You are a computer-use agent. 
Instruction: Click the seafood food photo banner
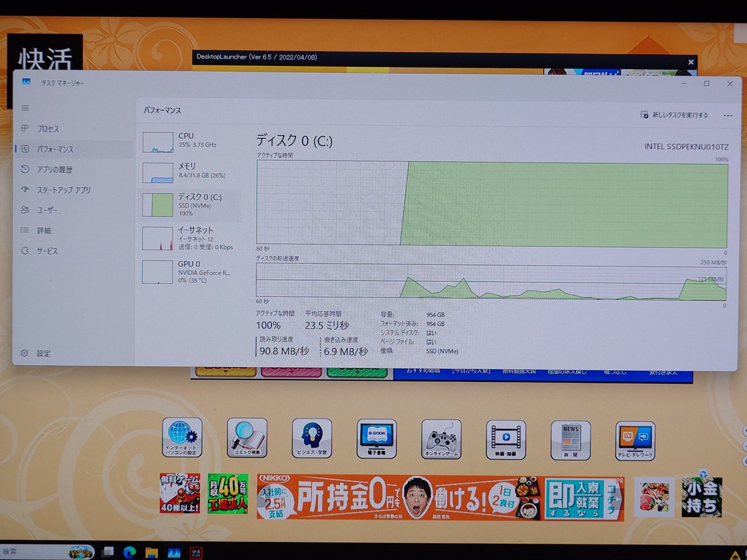pyautogui.click(x=654, y=497)
